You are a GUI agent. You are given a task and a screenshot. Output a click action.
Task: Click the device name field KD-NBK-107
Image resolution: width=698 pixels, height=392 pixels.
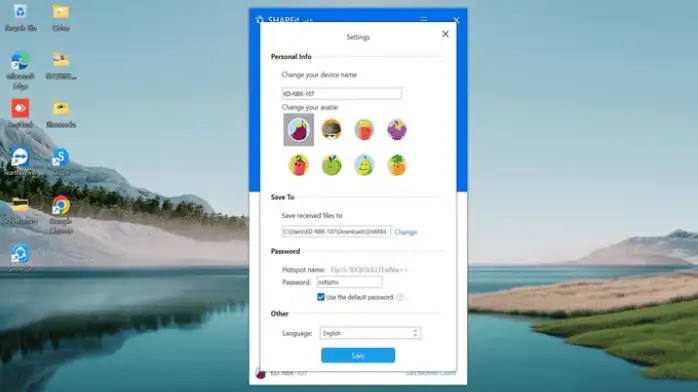pos(342,94)
